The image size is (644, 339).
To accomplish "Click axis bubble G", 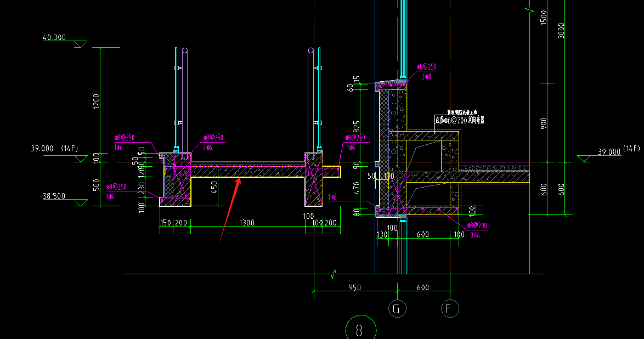I will click(x=397, y=309).
